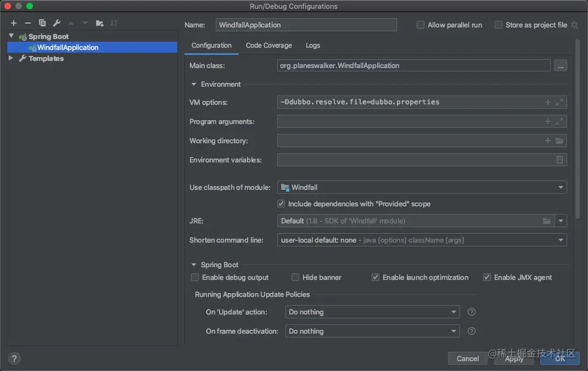Open On frame deactivation dropdown
This screenshot has height=371, width=588.
[372, 331]
